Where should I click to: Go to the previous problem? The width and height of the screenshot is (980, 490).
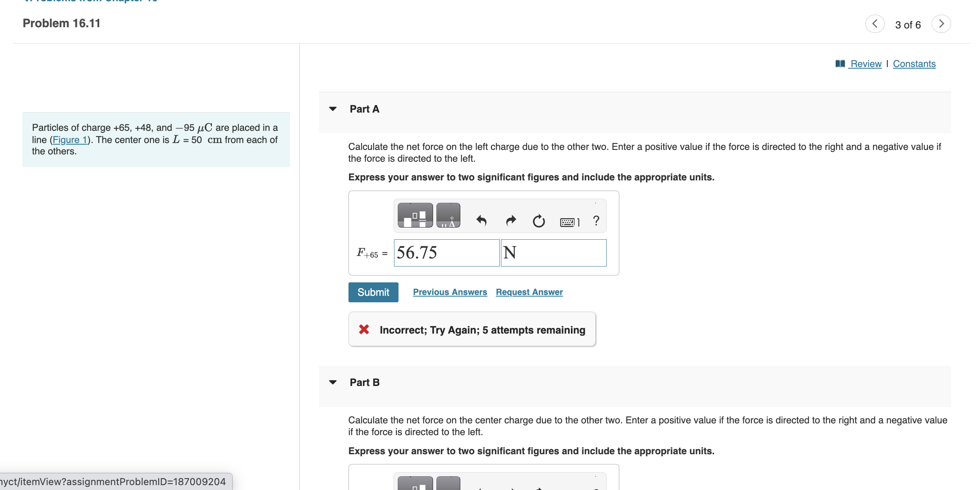point(875,24)
